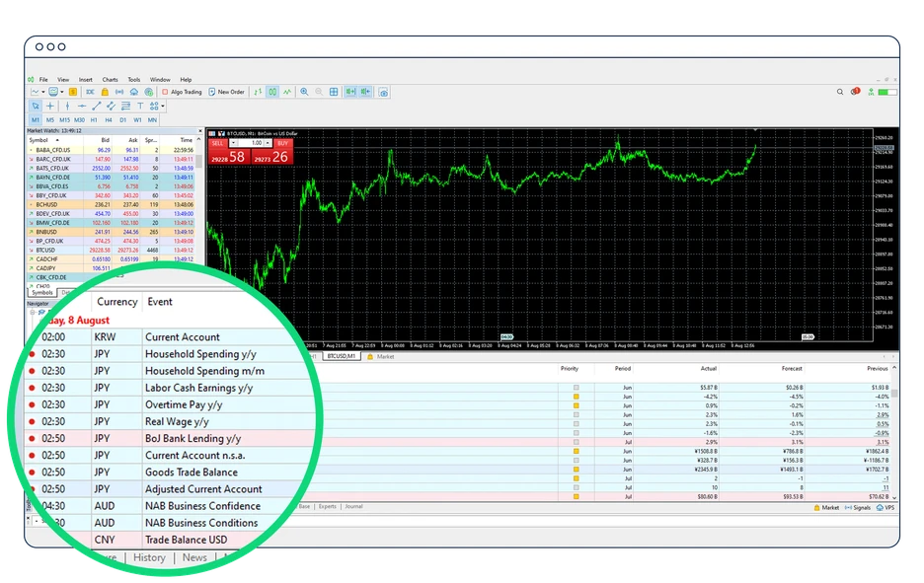Open the profiles dropdown arrow
924x583 pixels.
point(62,92)
